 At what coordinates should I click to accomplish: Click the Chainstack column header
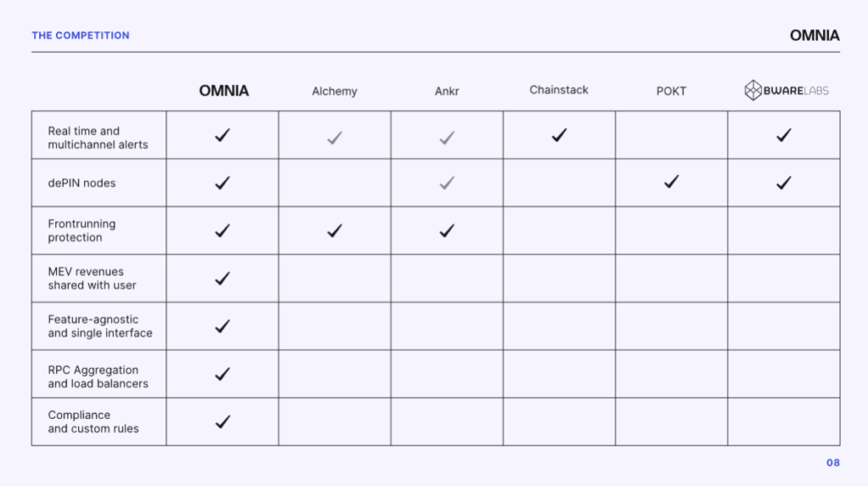point(559,90)
